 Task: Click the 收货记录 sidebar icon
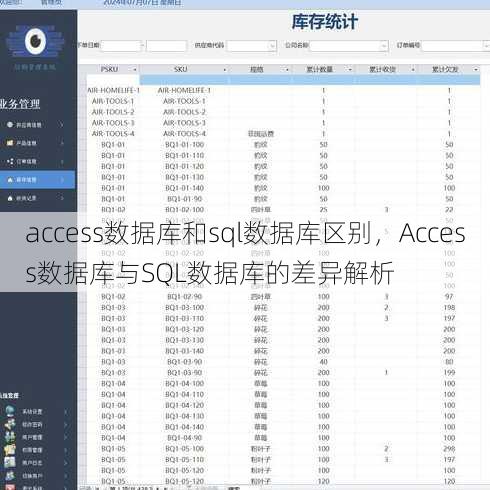(10, 198)
